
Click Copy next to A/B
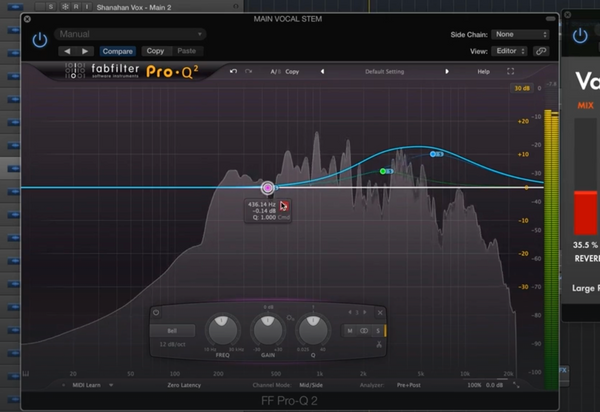(292, 72)
